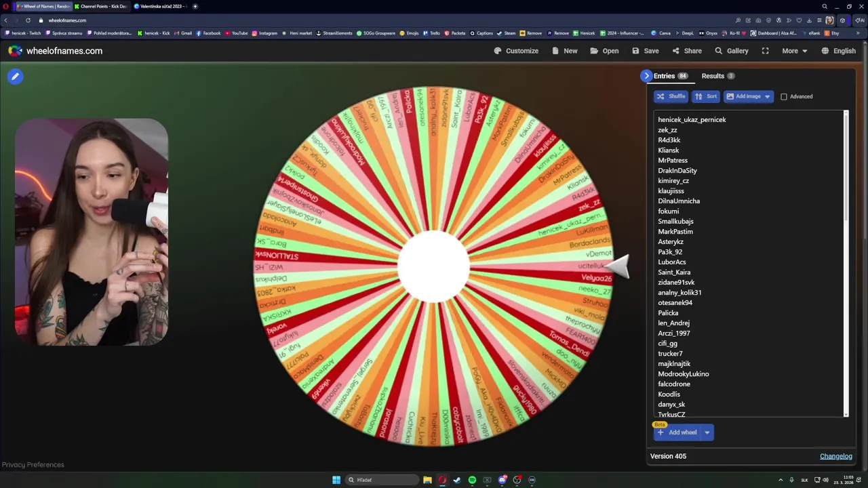Viewport: 868px width, 488px height.
Task: Open Steam bookmark in bookmarks bar
Action: (x=507, y=33)
